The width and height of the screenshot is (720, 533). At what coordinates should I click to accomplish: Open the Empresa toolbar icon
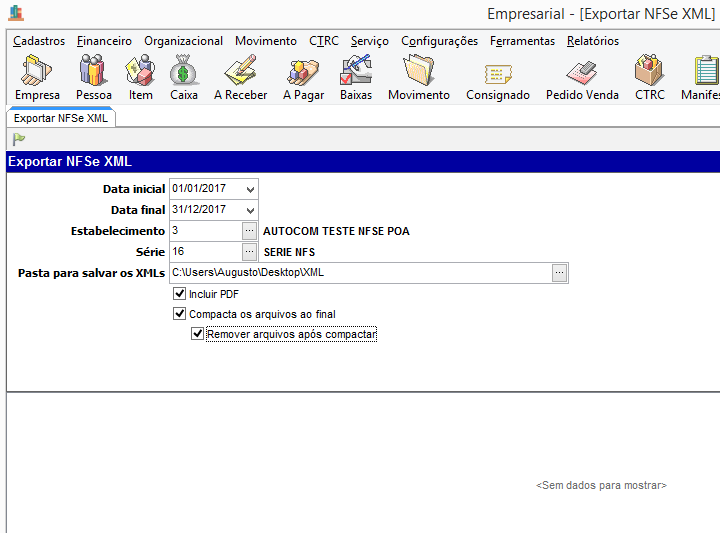point(37,78)
